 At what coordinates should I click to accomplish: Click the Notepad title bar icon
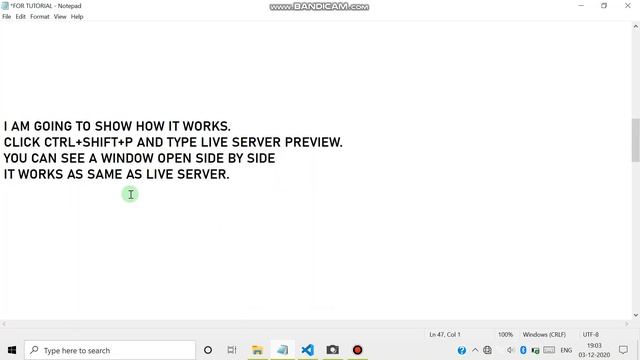click(5, 6)
